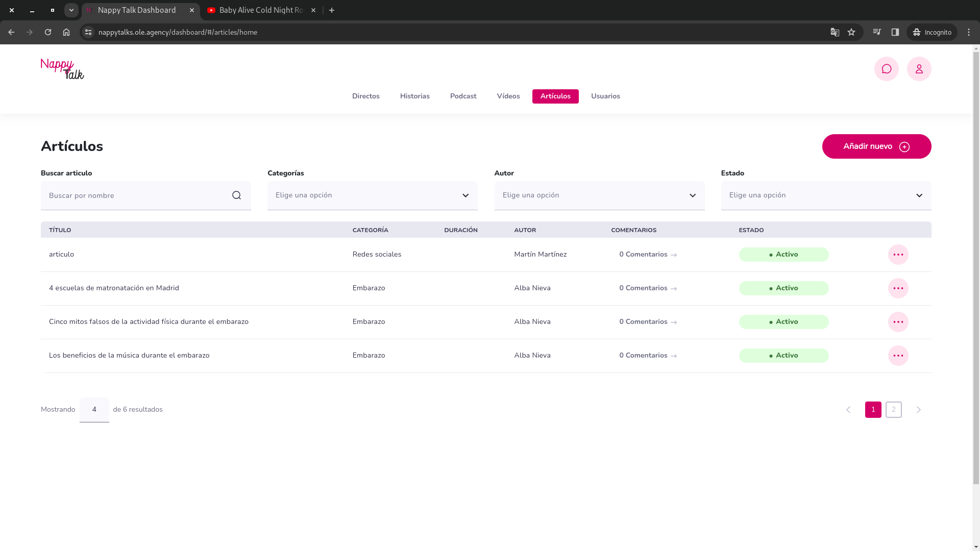Expand the Categorías dropdown

[x=372, y=195]
